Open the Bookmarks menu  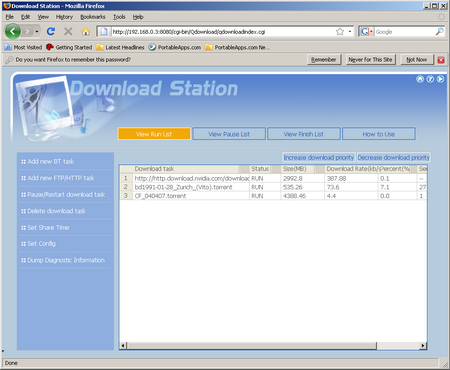[x=93, y=17]
